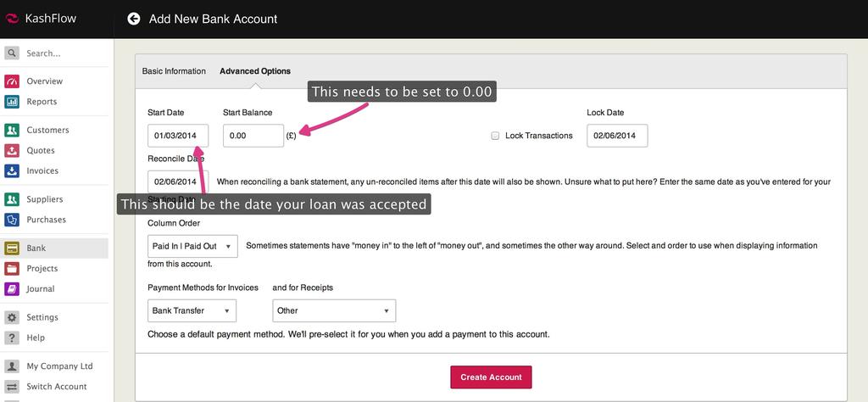The image size is (868, 402).
Task: Open the Purchases sidebar icon
Action: [12, 220]
